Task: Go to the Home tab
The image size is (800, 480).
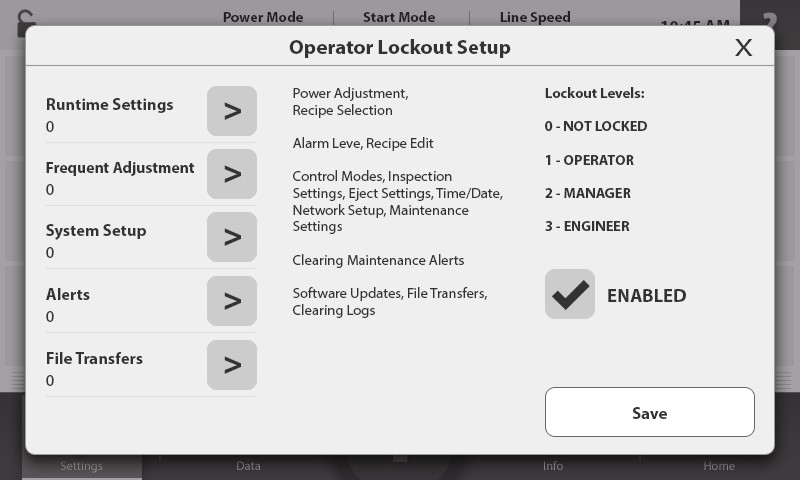Action: click(x=718, y=466)
